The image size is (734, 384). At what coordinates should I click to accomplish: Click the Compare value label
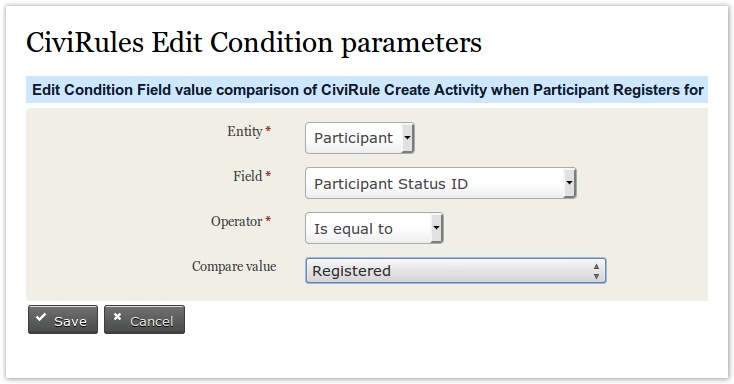(234, 266)
